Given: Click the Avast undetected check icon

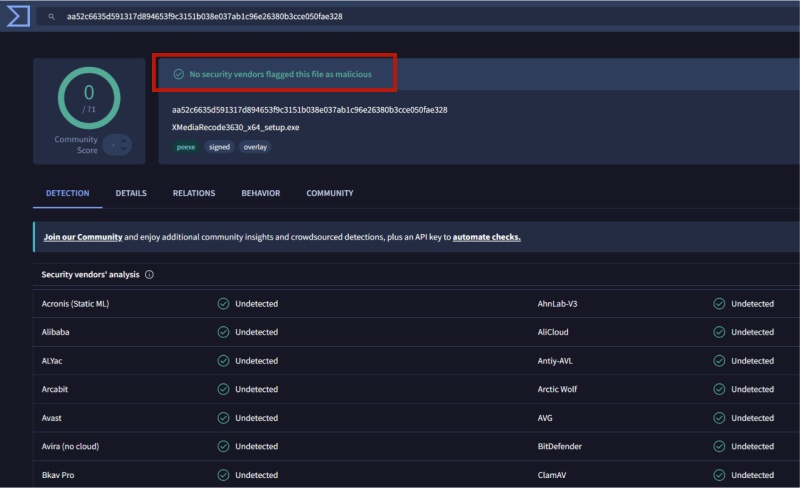Looking at the screenshot, I should tap(223, 418).
